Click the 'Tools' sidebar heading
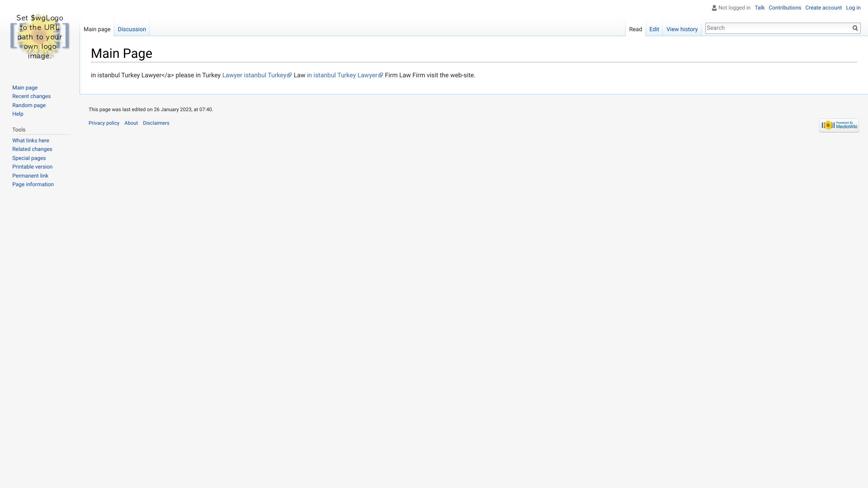The image size is (868, 488). coord(19,130)
